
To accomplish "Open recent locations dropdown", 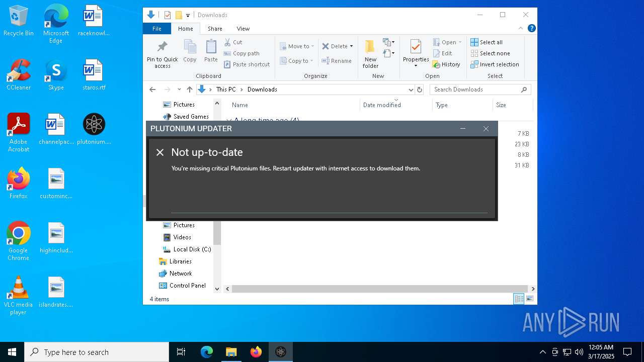I will (179, 89).
